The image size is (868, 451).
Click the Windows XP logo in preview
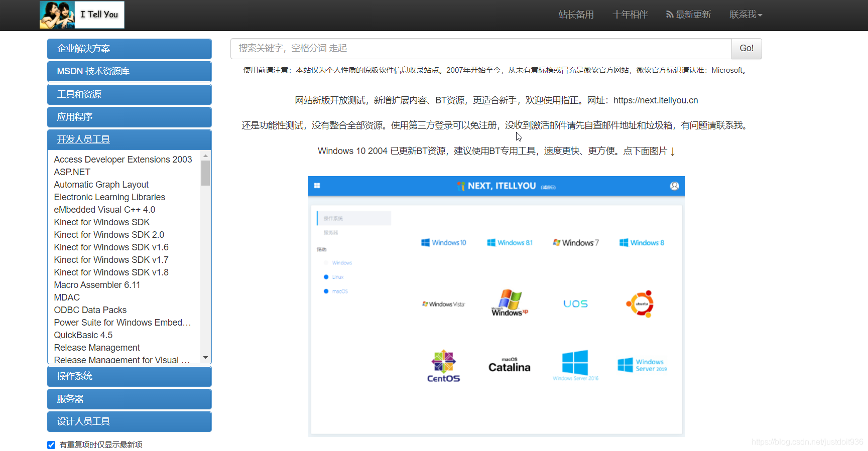[x=510, y=303]
